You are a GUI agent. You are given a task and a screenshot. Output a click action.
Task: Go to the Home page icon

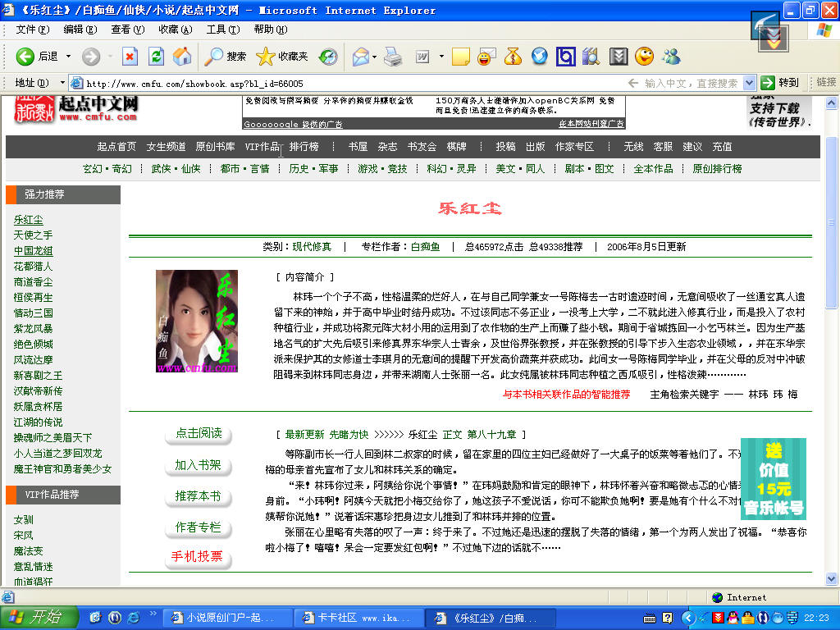(181, 57)
